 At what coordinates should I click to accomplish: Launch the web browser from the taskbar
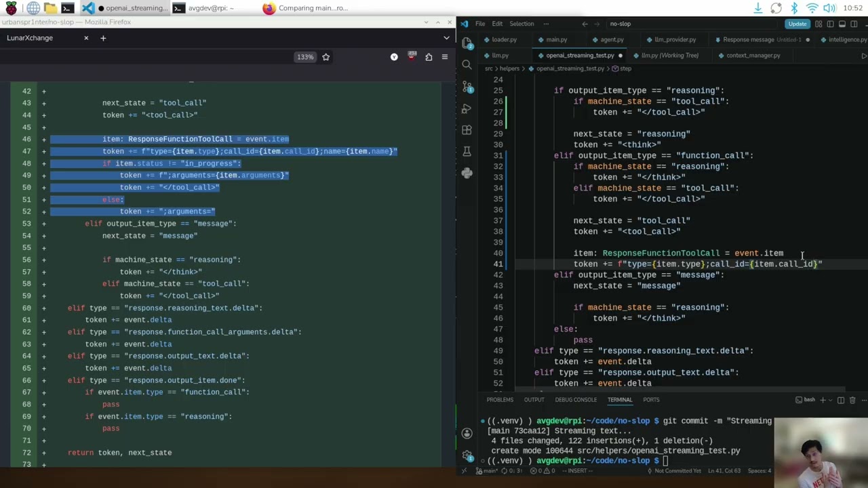click(33, 8)
